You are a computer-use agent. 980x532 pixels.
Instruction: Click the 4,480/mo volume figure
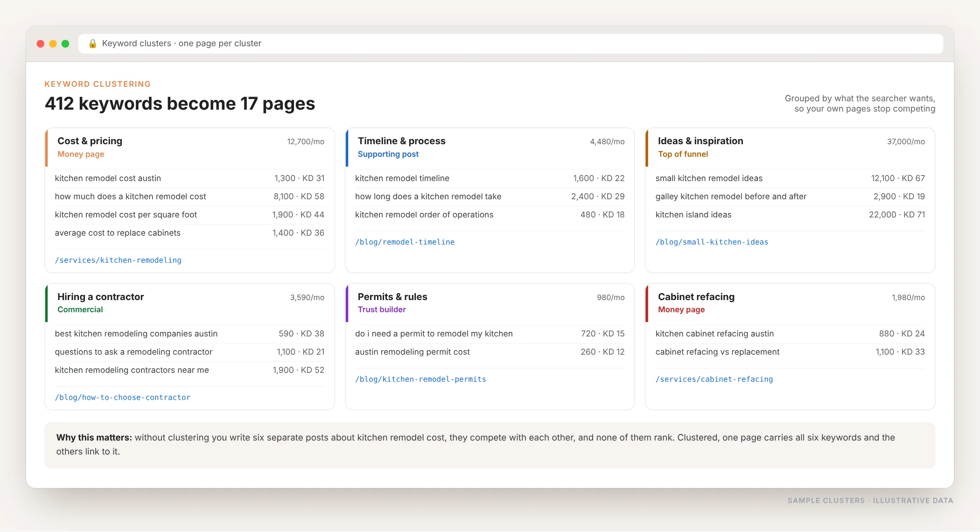click(607, 141)
